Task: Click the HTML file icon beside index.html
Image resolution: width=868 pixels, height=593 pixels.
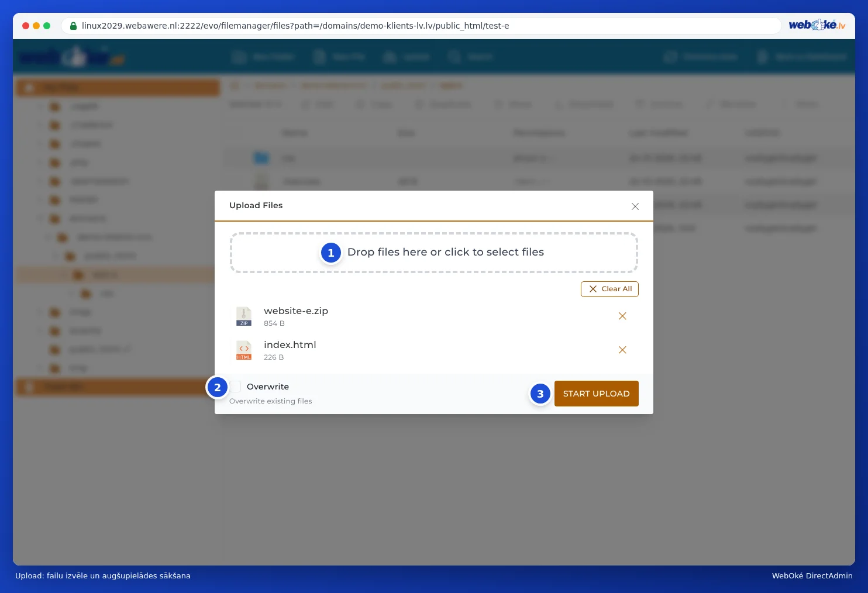Action: coord(244,350)
